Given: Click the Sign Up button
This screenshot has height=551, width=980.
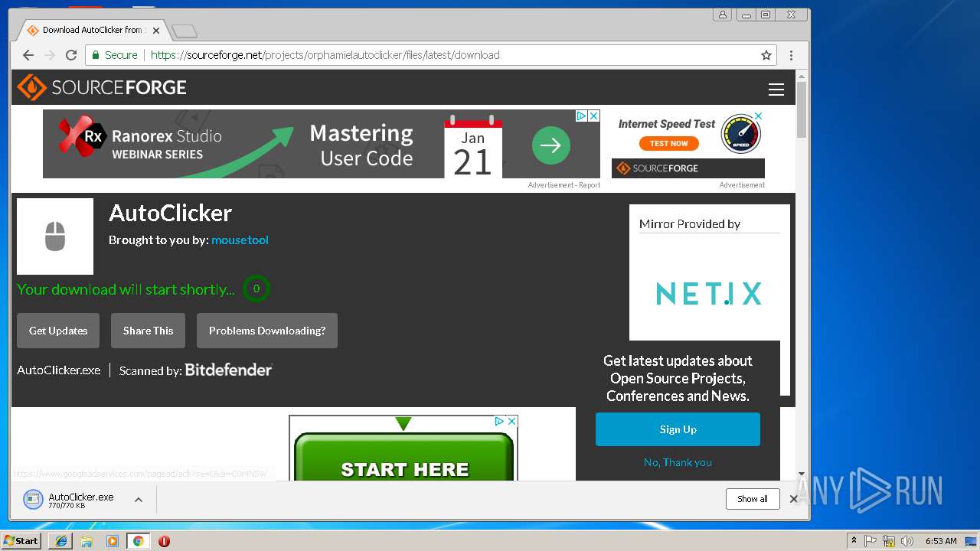Looking at the screenshot, I should pyautogui.click(x=678, y=429).
